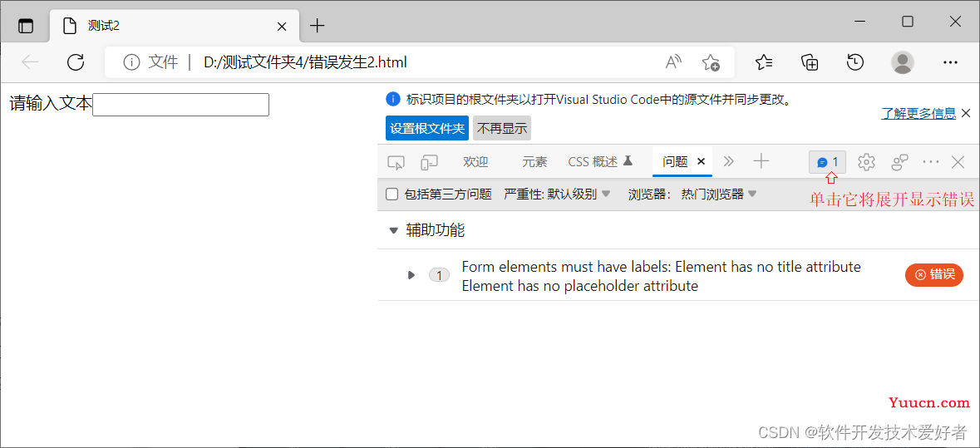Screen dimensions: 980x448
Task: Activate the inspect element picker tool
Action: coord(396,162)
